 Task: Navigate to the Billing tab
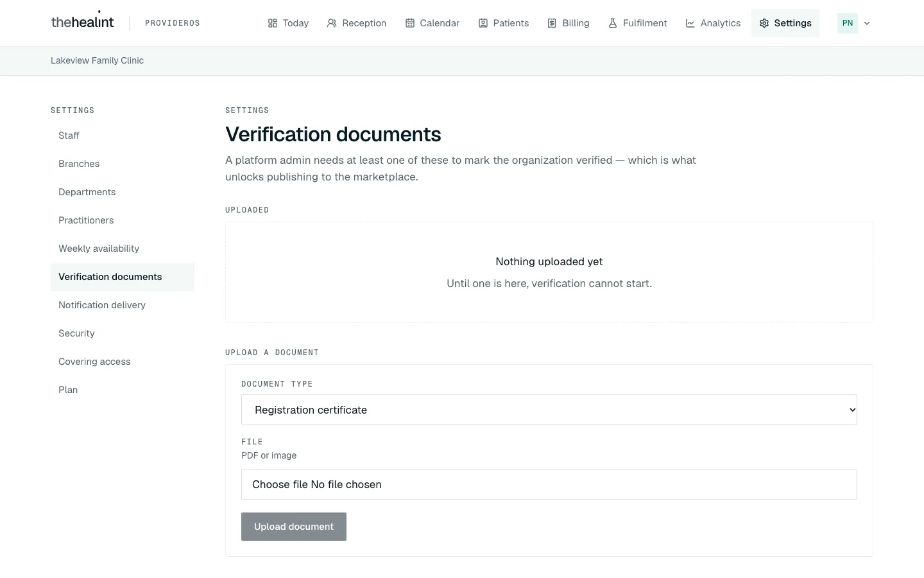(x=569, y=23)
